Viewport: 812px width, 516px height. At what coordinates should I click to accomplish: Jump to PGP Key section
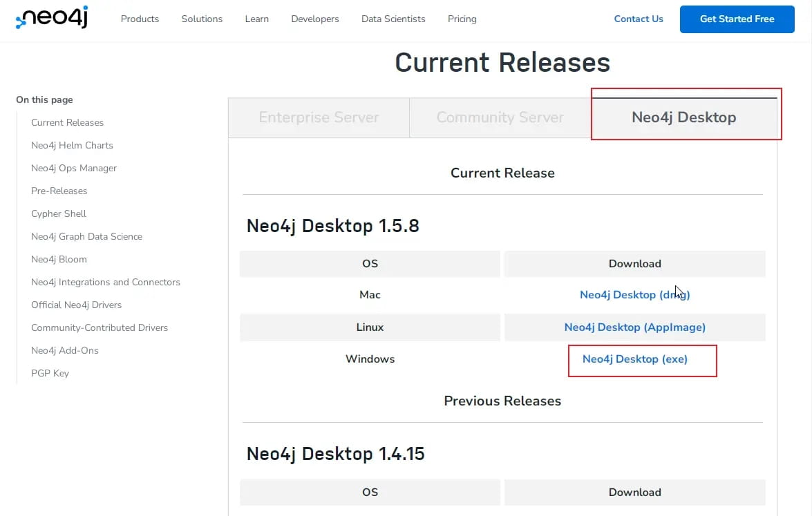click(x=50, y=373)
